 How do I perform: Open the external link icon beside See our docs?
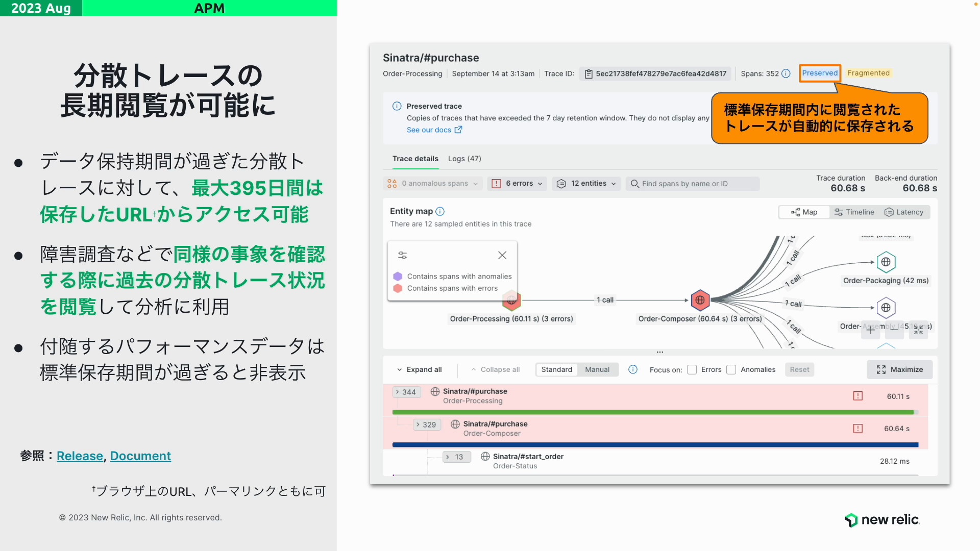[x=458, y=130]
